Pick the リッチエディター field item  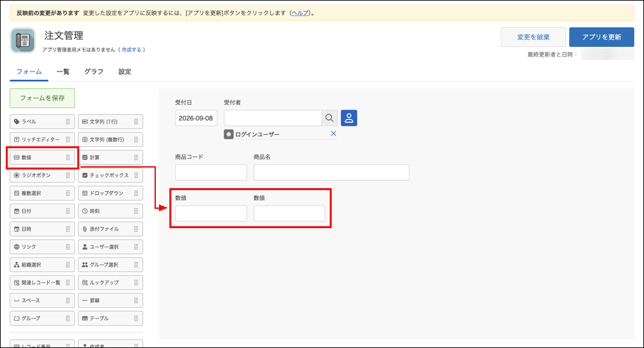(x=43, y=139)
